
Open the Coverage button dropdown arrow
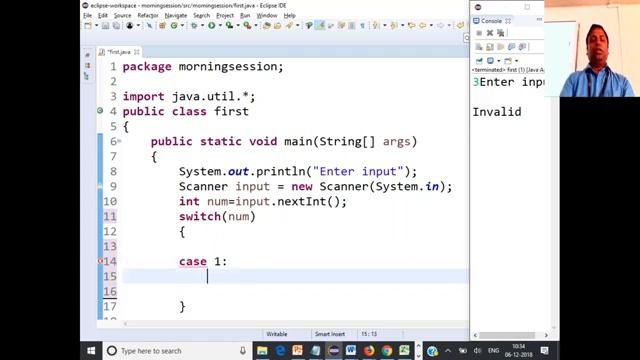pyautogui.click(x=238, y=26)
